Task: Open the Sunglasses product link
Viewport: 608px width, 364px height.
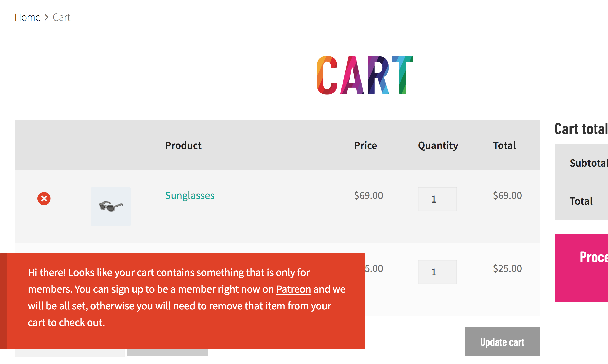Action: pyautogui.click(x=190, y=195)
